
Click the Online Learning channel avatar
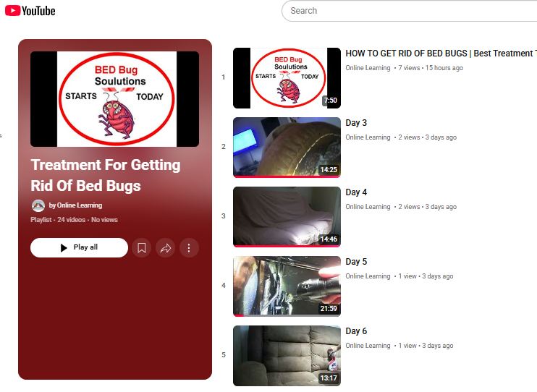[x=38, y=205]
